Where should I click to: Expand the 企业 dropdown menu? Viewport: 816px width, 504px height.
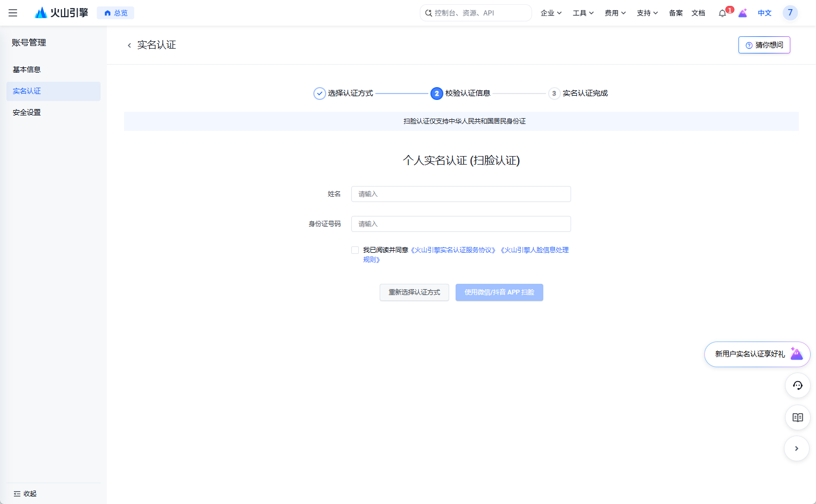[x=551, y=13]
